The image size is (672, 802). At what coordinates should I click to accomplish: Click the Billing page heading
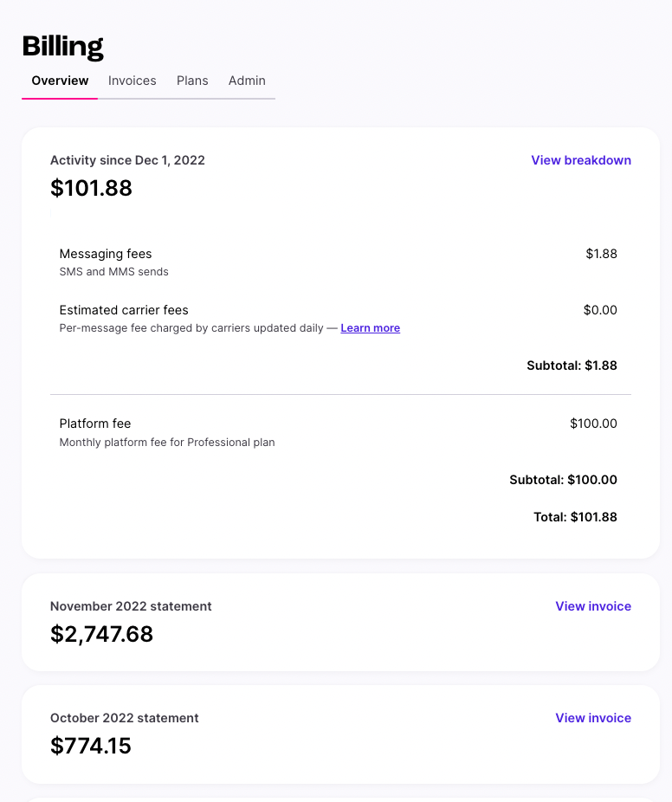63,47
